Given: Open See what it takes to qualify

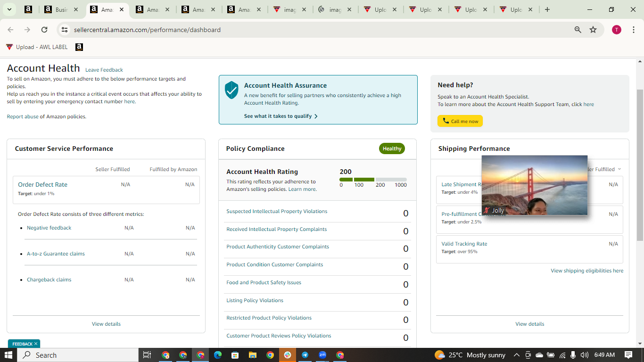Looking at the screenshot, I should coord(281,116).
